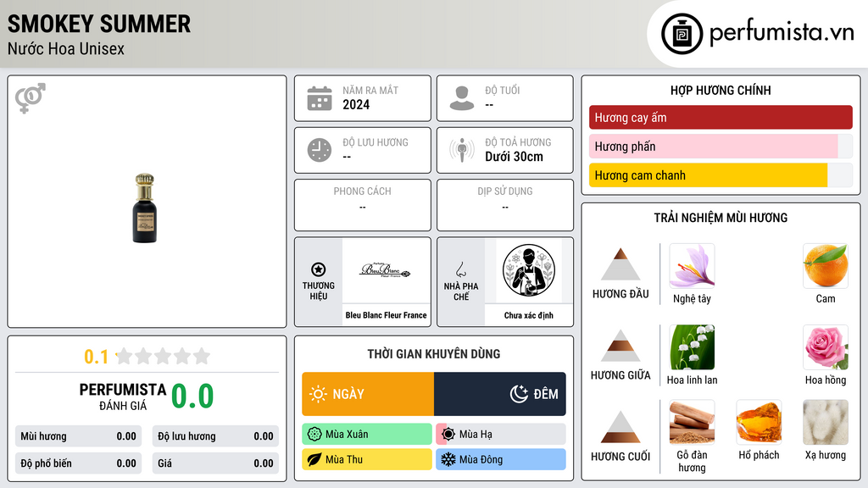Click the star badge icon above Thương hiệu
Image resolution: width=868 pixels, height=488 pixels.
(319, 269)
